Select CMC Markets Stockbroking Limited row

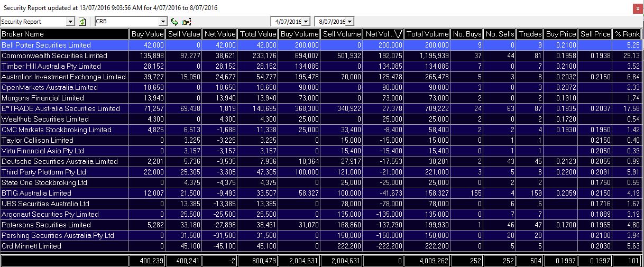point(321,130)
